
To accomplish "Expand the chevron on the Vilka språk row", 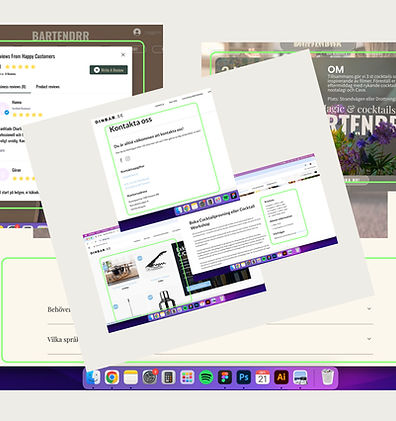I will [369, 339].
